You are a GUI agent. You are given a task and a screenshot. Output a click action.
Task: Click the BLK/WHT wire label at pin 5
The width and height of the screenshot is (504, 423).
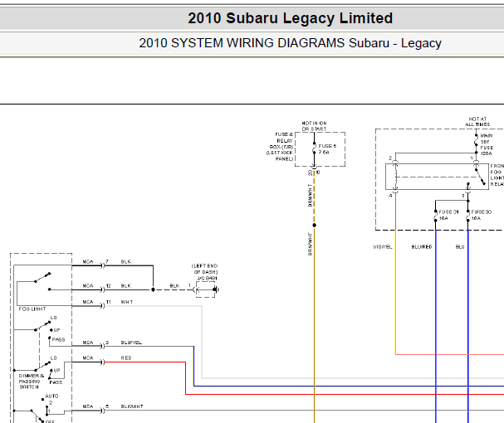pyautogui.click(x=131, y=406)
